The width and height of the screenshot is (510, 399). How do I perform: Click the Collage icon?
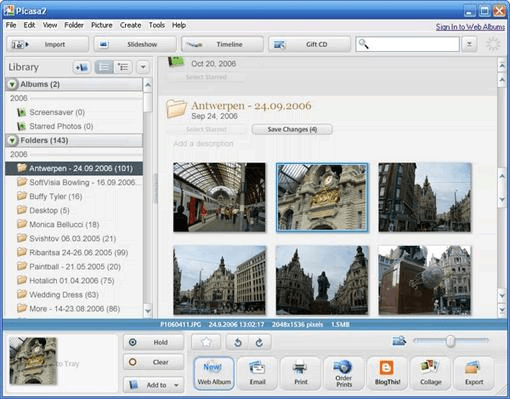(431, 373)
